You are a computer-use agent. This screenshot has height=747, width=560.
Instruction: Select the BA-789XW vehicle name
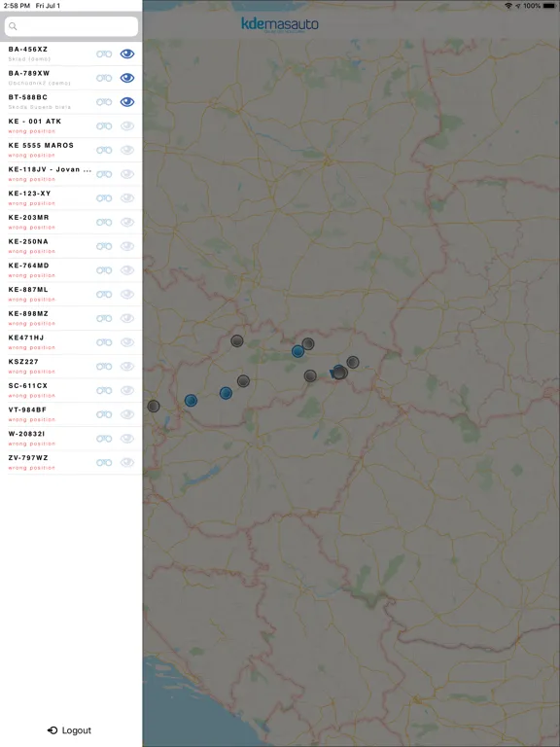pyautogui.click(x=29, y=73)
